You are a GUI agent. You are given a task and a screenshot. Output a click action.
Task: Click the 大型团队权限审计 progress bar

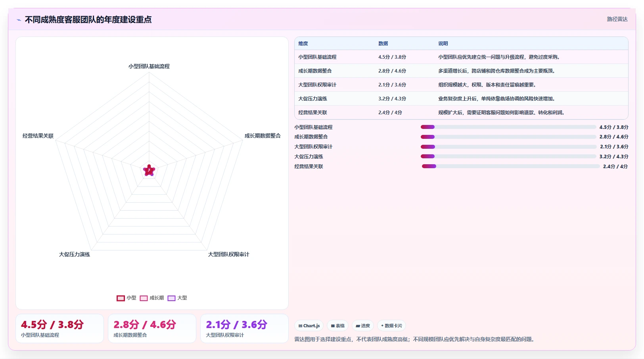click(508, 147)
